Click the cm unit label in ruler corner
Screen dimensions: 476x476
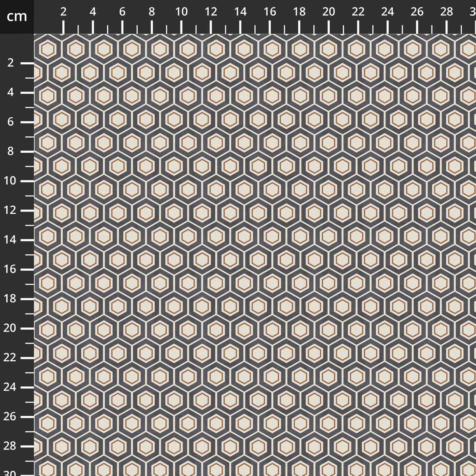pyautogui.click(x=17, y=16)
